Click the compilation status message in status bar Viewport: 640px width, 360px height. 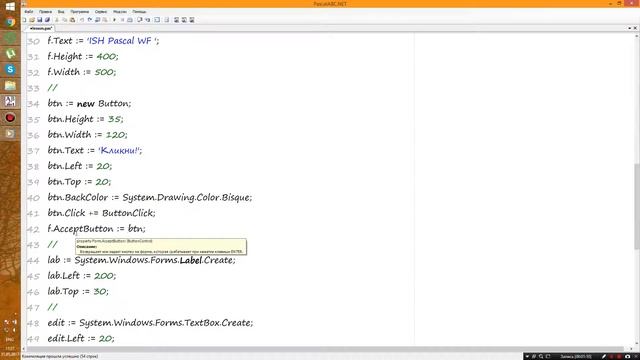point(60,356)
